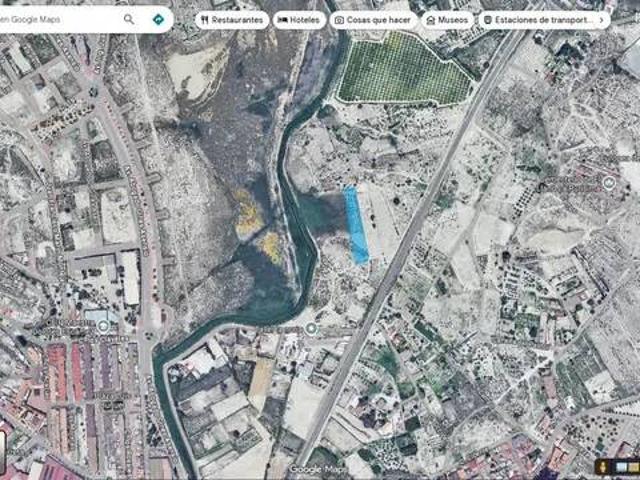Filter map by Restaurantes

tap(232, 20)
